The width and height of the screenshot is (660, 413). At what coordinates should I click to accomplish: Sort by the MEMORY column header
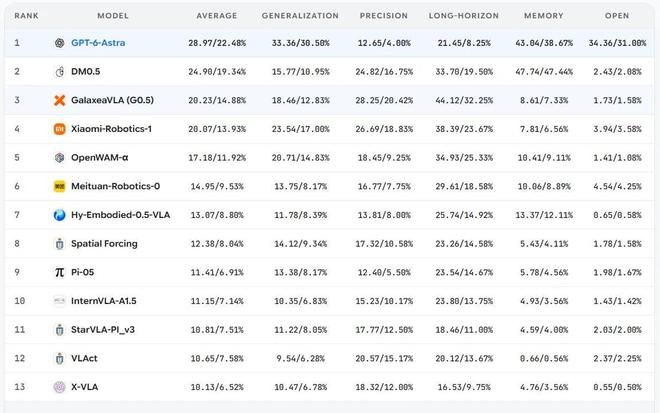point(544,16)
